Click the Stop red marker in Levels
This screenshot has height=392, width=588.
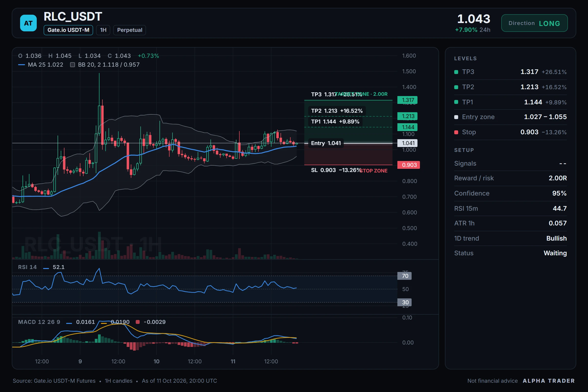coord(456,132)
